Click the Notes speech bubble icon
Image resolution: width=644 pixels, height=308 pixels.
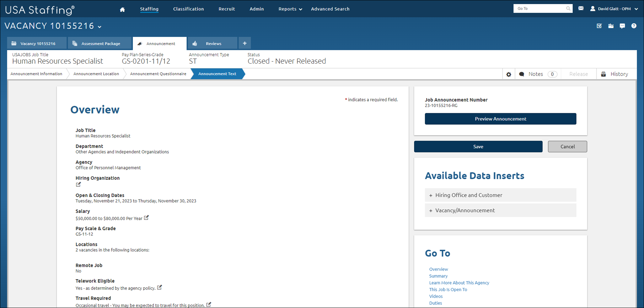tap(522, 74)
